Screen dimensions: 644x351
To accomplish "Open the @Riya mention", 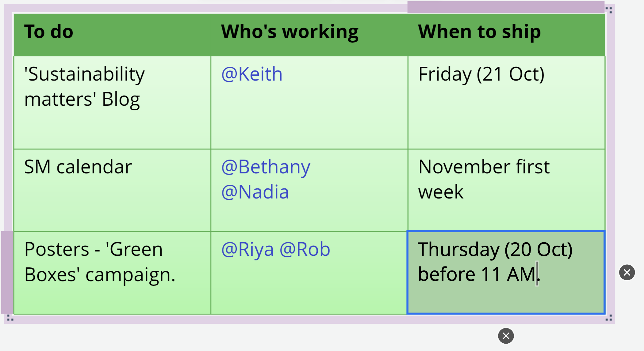I will tap(247, 249).
